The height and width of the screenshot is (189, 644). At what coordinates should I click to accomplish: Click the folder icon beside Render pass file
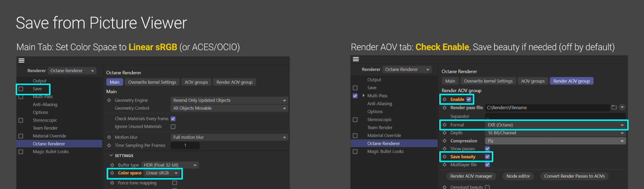[614, 108]
